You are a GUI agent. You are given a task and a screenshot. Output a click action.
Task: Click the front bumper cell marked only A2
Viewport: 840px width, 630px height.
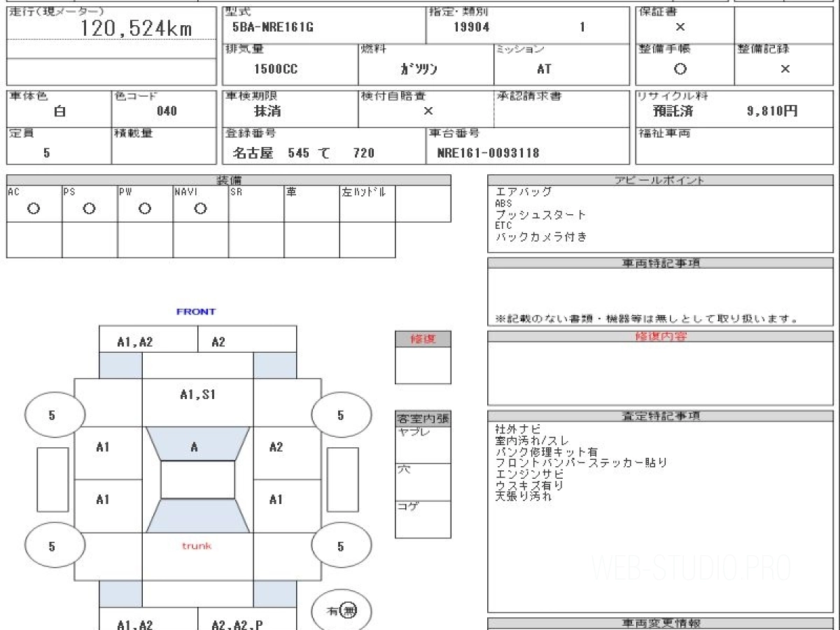coord(247,339)
